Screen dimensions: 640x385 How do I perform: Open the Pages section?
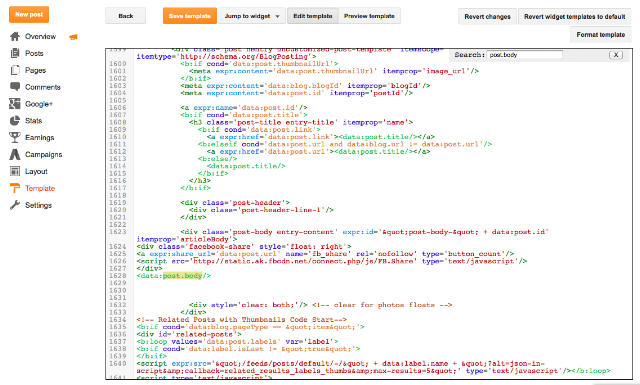[36, 70]
